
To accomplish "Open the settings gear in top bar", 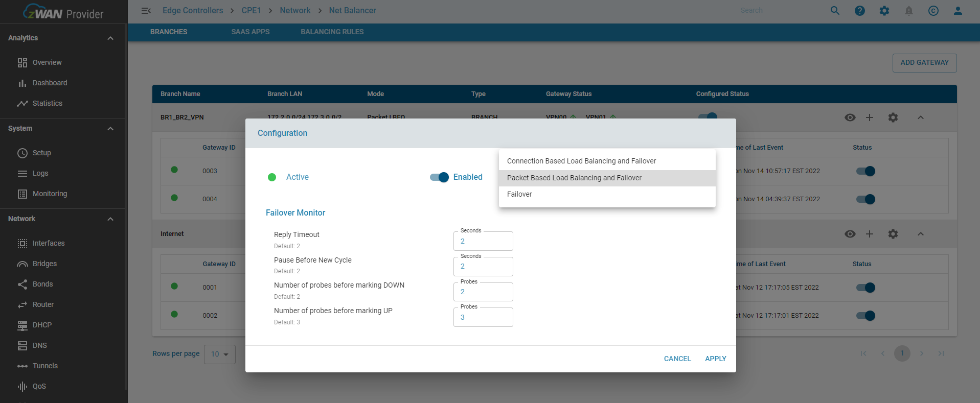I will click(884, 11).
